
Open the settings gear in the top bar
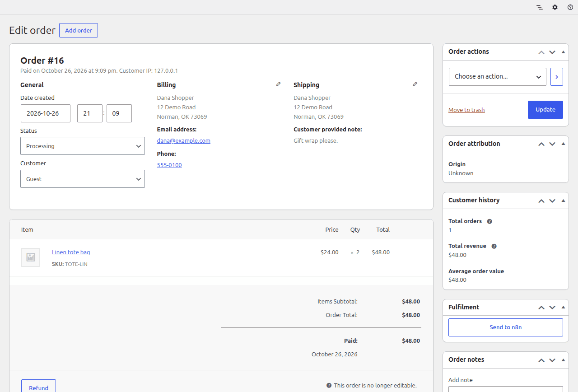pyautogui.click(x=555, y=7)
